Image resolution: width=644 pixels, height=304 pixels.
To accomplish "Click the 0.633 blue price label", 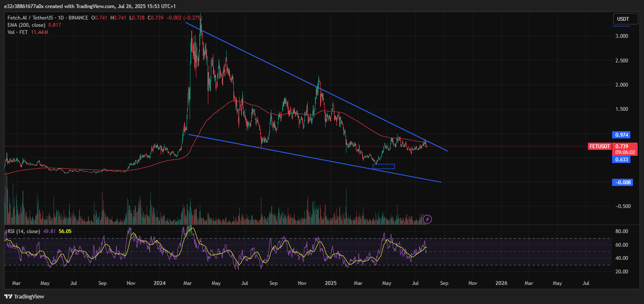I will 621,160.
